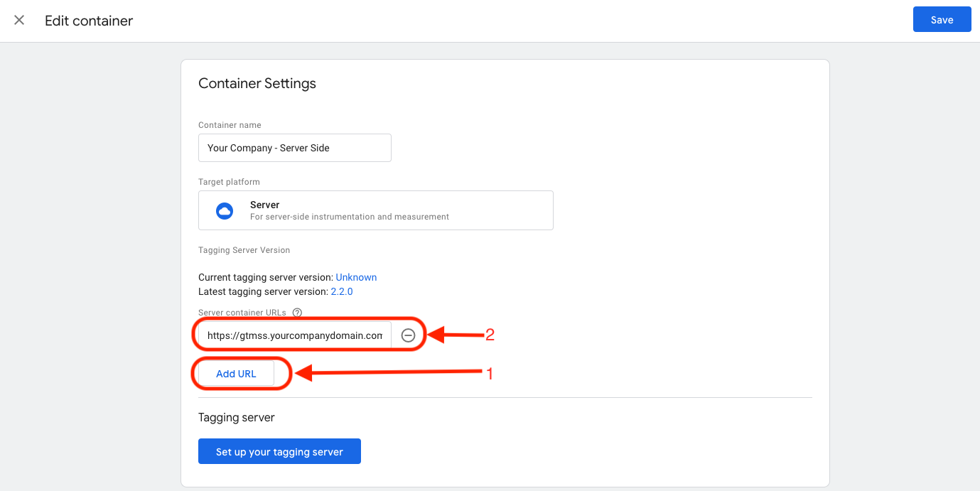Select the Server target platform card
This screenshot has width=980, height=491.
click(x=375, y=210)
